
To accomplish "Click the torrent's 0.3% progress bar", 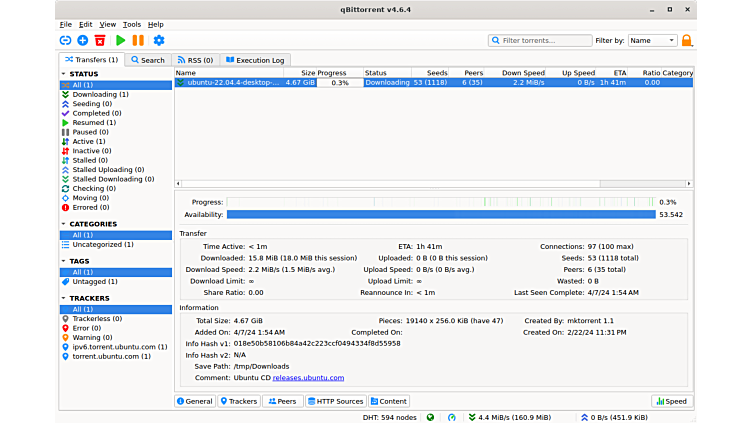I will point(340,83).
